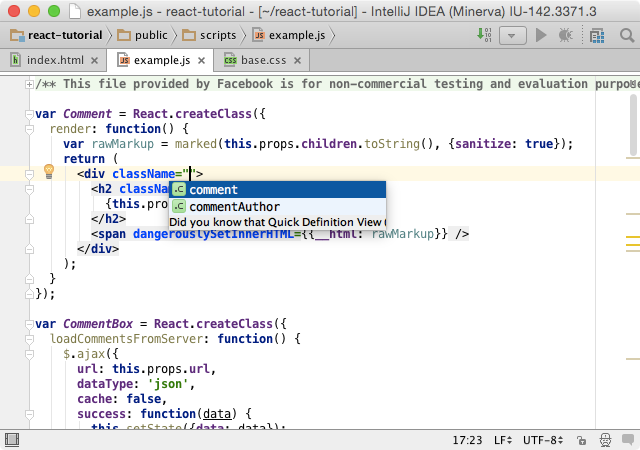
Task: Click the green Run play button
Action: point(541,35)
